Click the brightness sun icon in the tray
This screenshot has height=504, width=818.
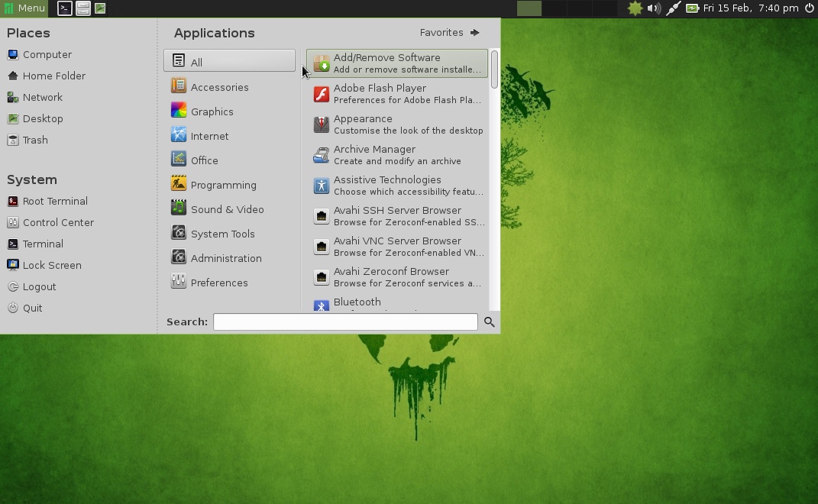tap(635, 8)
